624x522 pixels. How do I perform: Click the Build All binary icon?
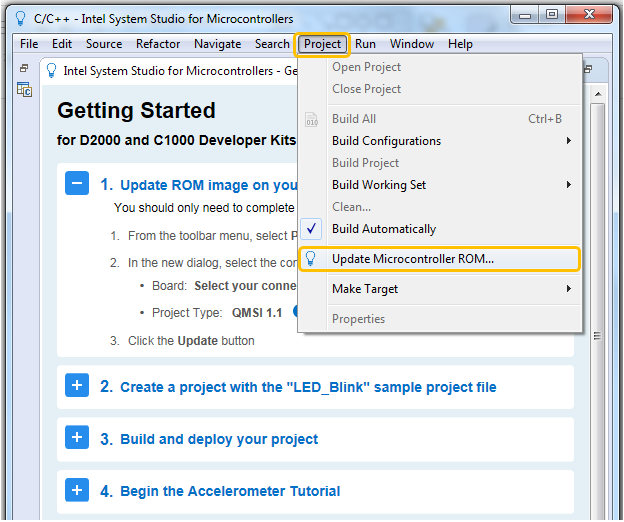[x=311, y=119]
